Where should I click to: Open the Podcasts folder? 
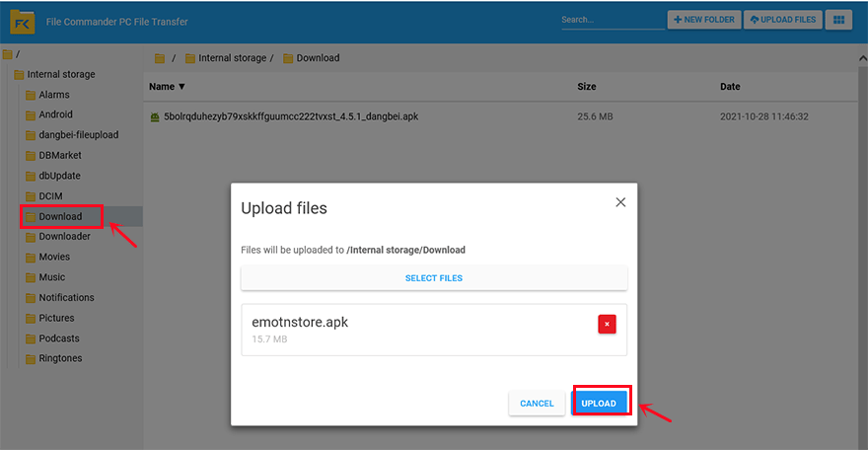58,338
